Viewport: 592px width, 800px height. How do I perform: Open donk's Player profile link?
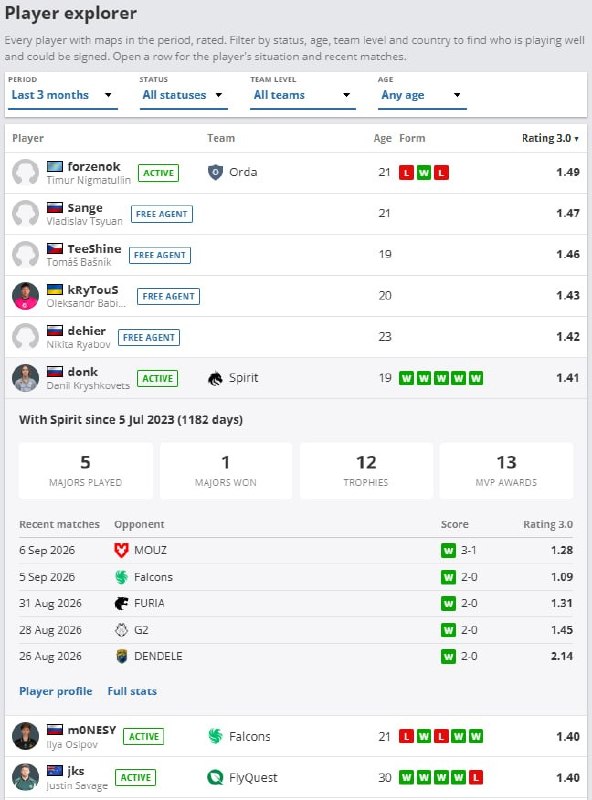(56, 691)
